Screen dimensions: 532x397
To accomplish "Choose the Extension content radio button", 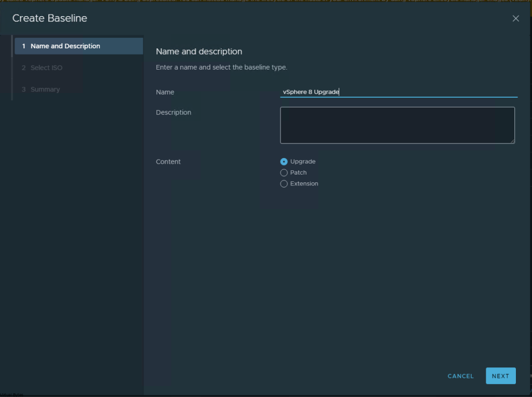I will [284, 184].
